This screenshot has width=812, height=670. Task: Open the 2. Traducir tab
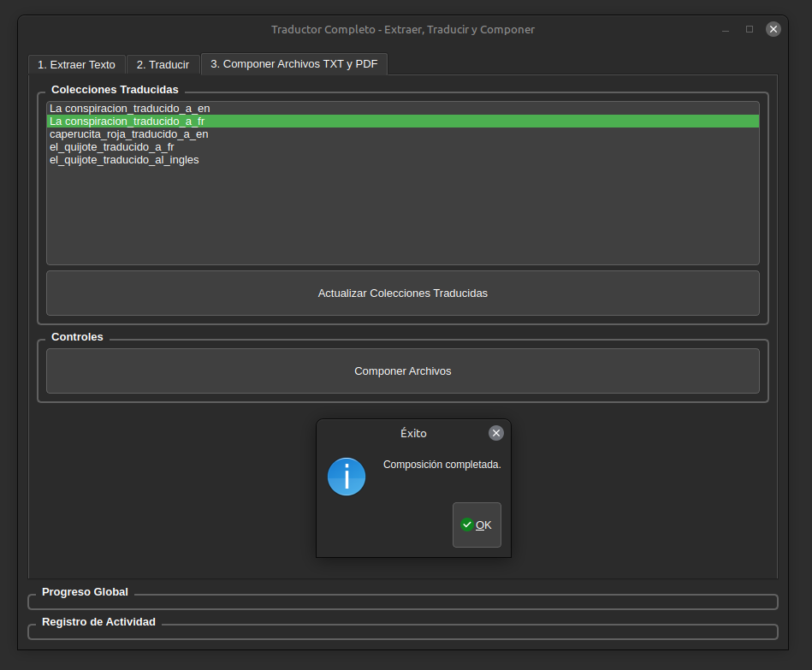coord(163,64)
